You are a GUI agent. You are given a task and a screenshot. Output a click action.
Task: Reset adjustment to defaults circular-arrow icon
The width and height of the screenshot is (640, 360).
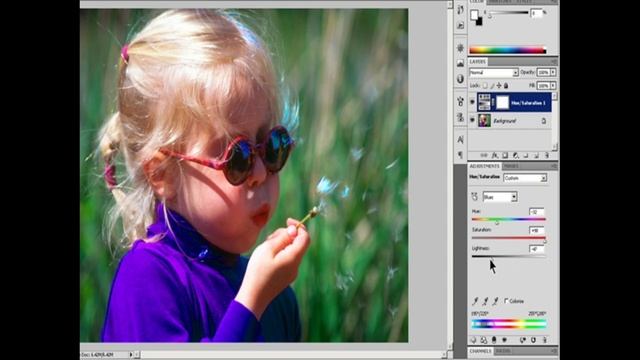point(533,340)
